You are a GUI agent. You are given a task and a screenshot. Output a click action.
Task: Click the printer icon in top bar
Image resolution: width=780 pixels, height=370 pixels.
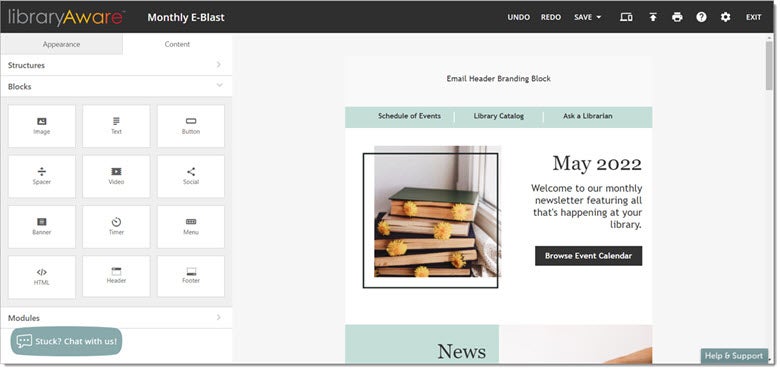[x=677, y=17]
